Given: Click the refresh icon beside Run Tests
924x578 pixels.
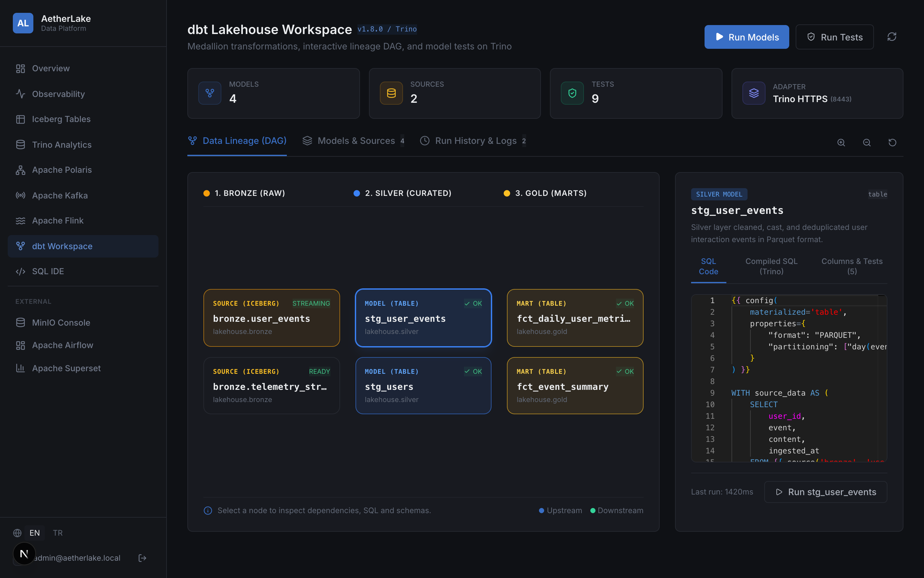Looking at the screenshot, I should click(x=892, y=37).
